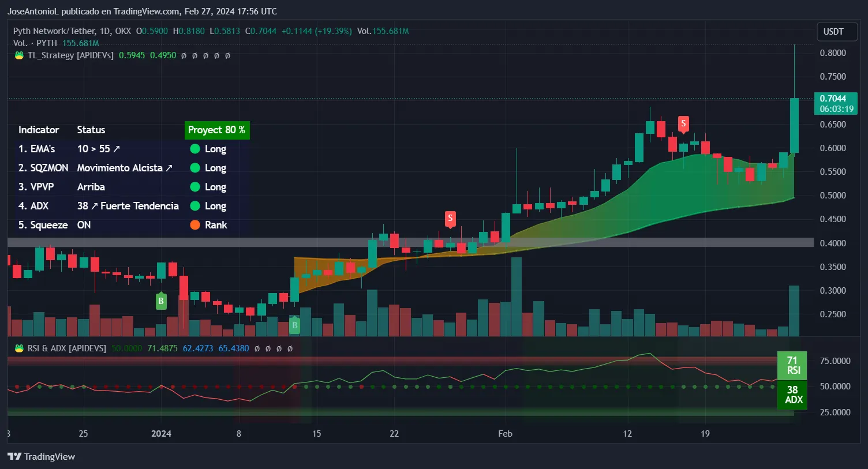Viewport: 868px width, 469px height.
Task: Click the orange dot beside Rank
Action: (x=195, y=225)
